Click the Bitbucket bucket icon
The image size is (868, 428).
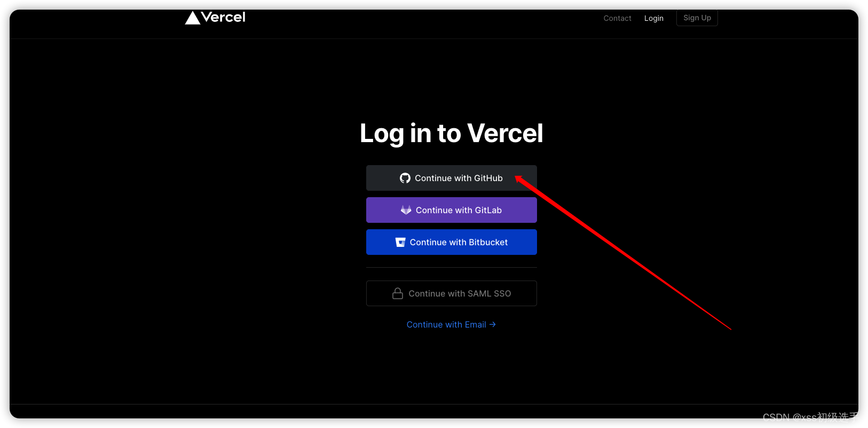pyautogui.click(x=400, y=242)
